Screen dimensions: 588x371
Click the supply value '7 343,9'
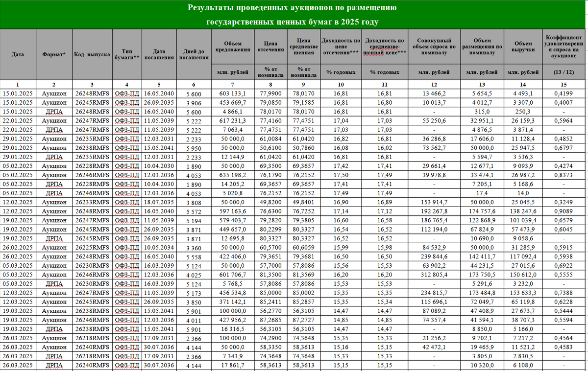(x=232, y=356)
